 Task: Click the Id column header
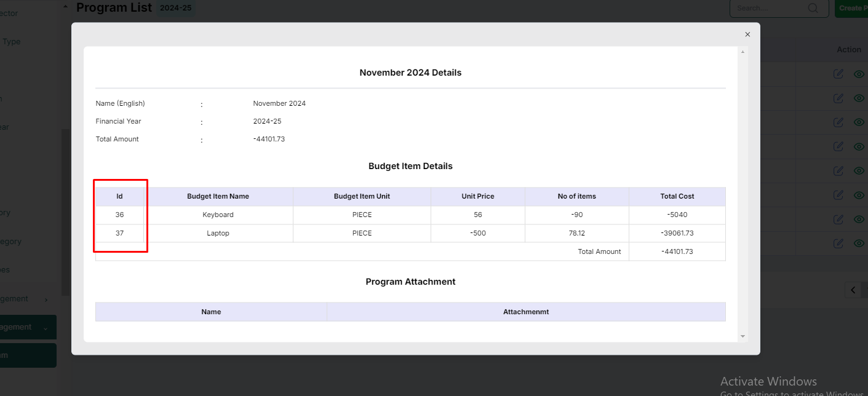120,197
